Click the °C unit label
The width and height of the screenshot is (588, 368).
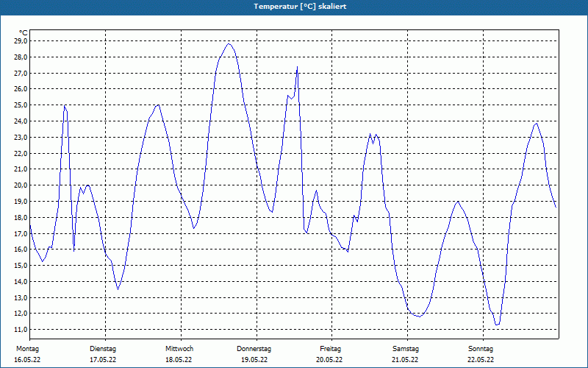point(24,33)
